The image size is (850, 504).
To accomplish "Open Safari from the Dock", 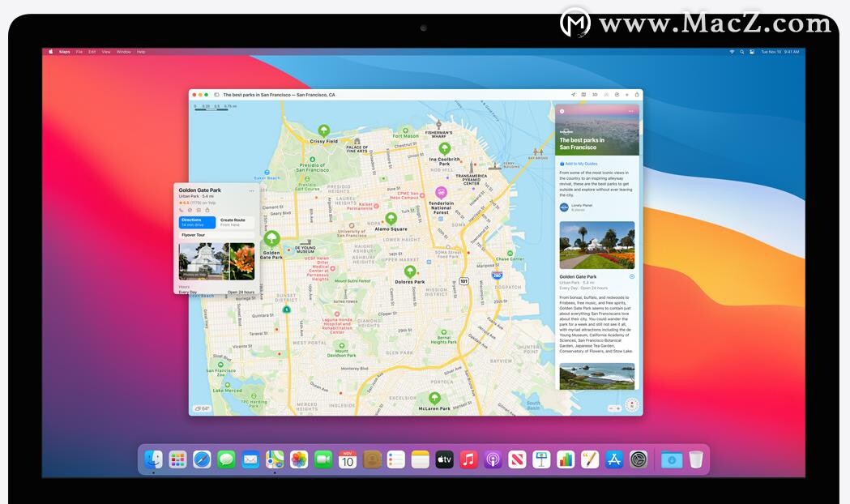I will (x=203, y=459).
